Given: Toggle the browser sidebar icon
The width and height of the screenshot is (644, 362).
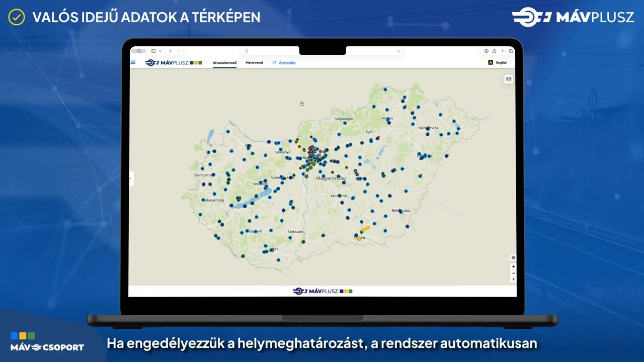Looking at the screenshot, I should pos(153,51).
